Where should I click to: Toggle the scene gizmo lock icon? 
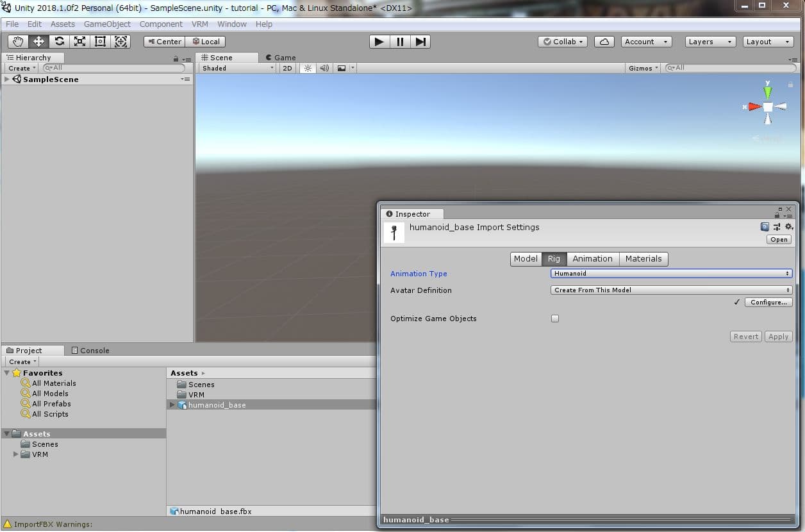pyautogui.click(x=790, y=84)
